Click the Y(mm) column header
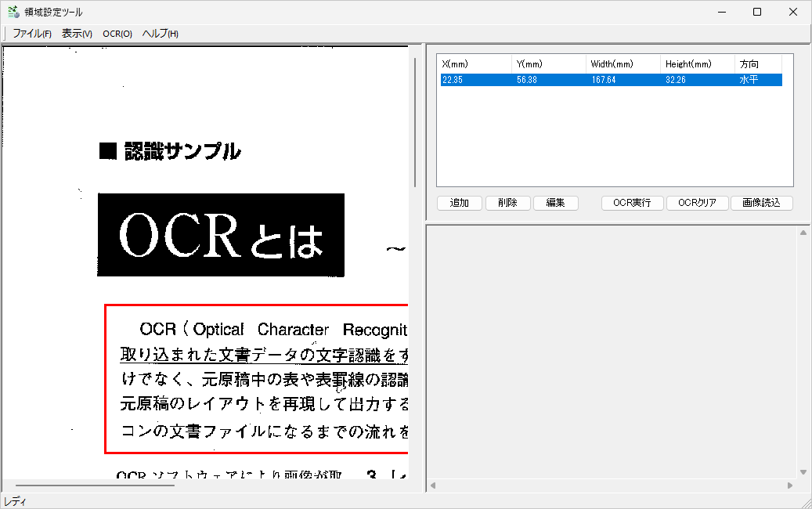 [548, 64]
